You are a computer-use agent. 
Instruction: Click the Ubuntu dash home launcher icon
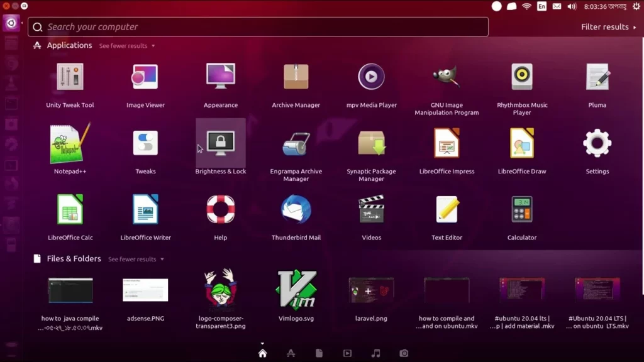pos(11,23)
